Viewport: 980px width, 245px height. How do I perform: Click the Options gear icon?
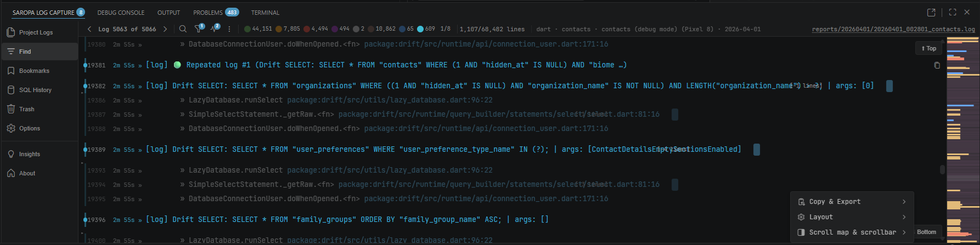(x=11, y=128)
